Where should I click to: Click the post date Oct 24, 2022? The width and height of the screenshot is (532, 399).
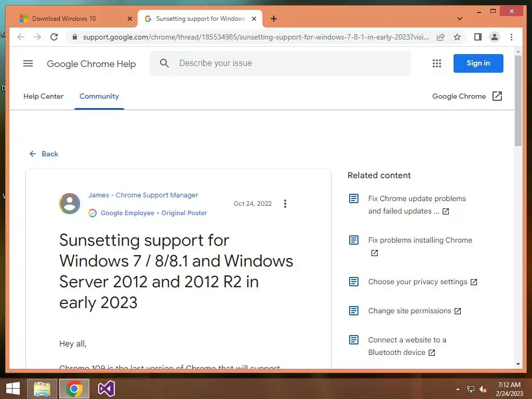pyautogui.click(x=252, y=204)
